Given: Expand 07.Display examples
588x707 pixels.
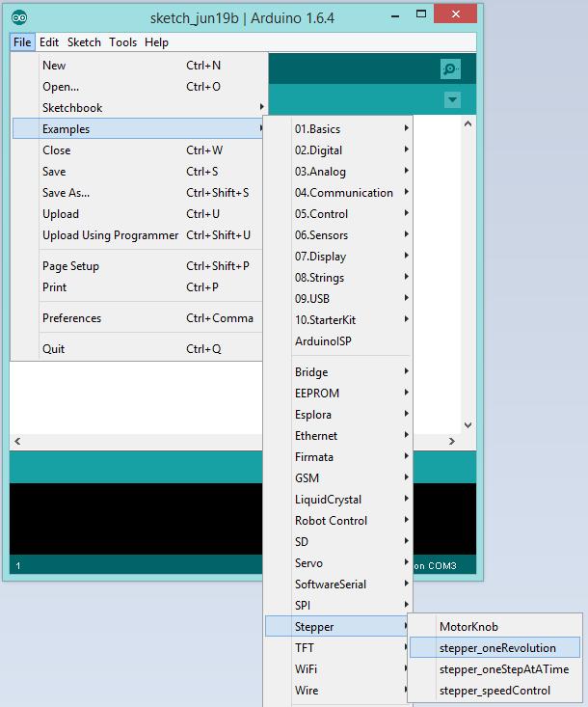Looking at the screenshot, I should click(x=338, y=257).
